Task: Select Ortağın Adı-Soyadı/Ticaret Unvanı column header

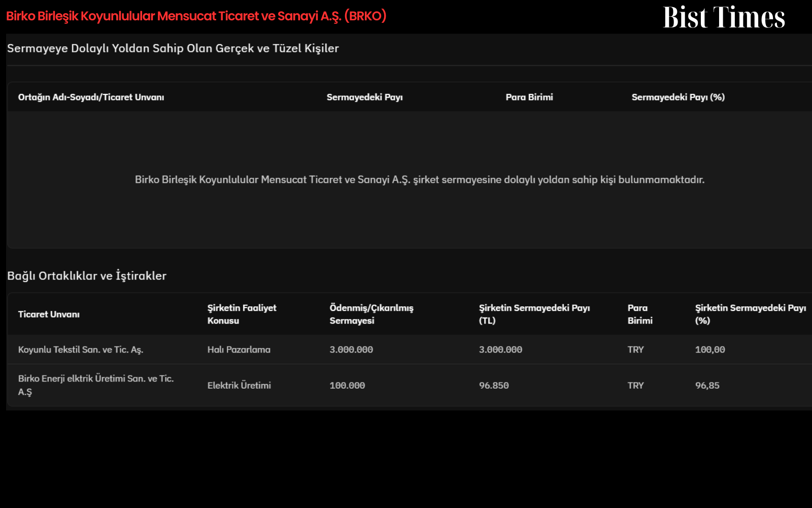Action: 91,97
